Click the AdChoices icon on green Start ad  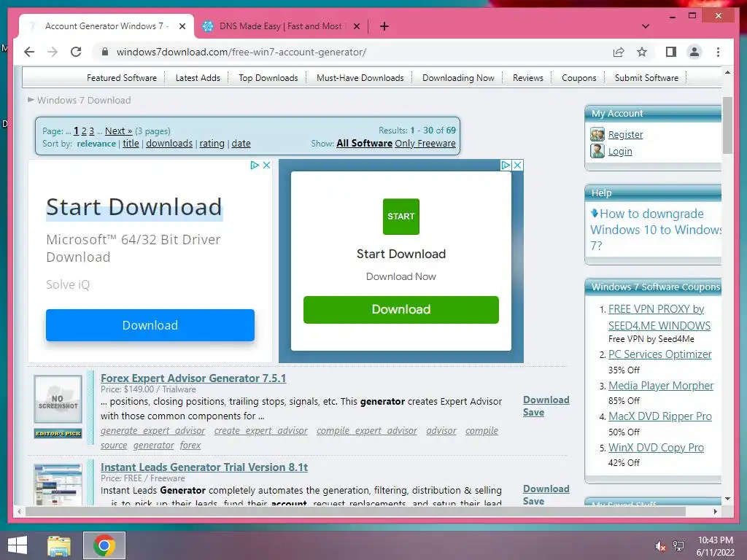point(506,165)
